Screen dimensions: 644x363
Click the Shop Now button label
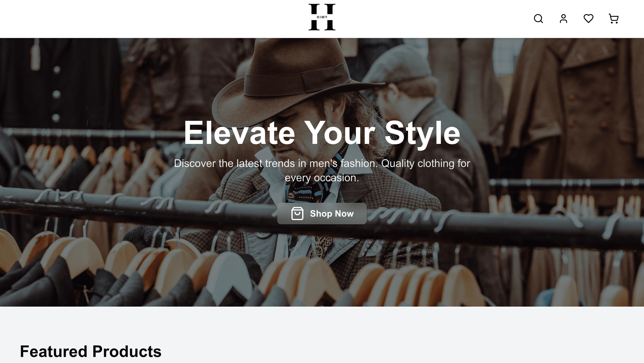point(332,214)
